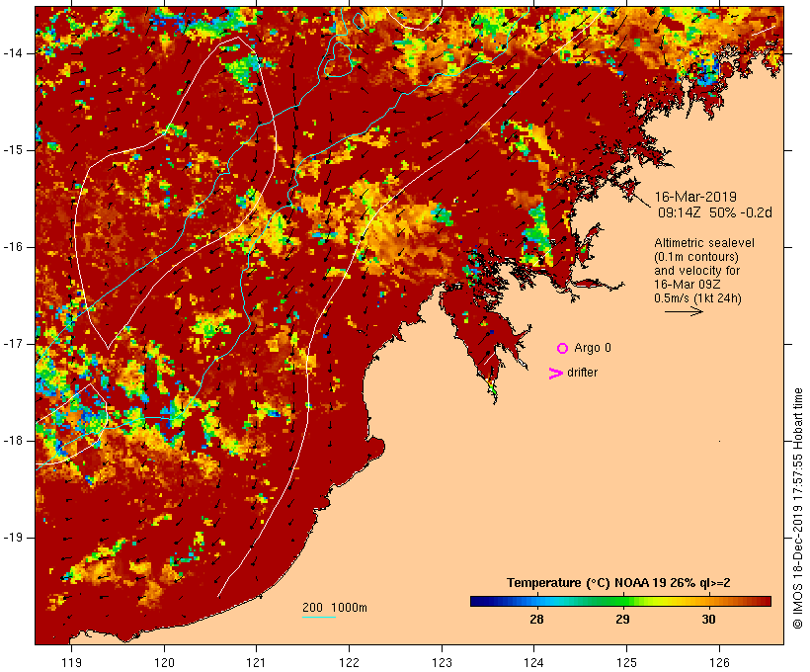Click the 'and velocity for' caption line
The image size is (810, 672).
[696, 271]
